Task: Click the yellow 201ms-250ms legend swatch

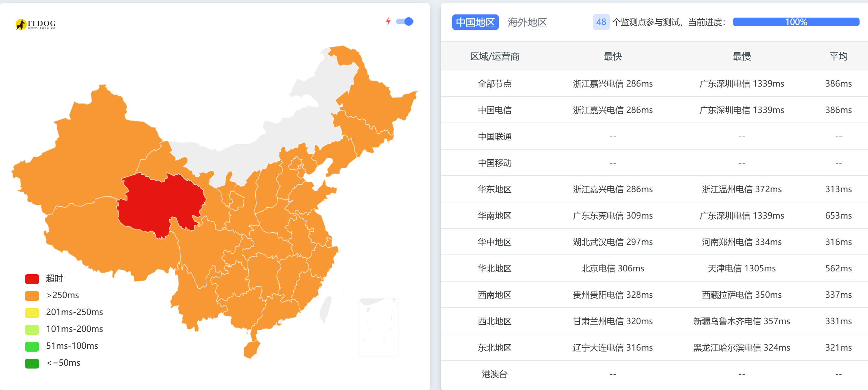Action: point(32,312)
